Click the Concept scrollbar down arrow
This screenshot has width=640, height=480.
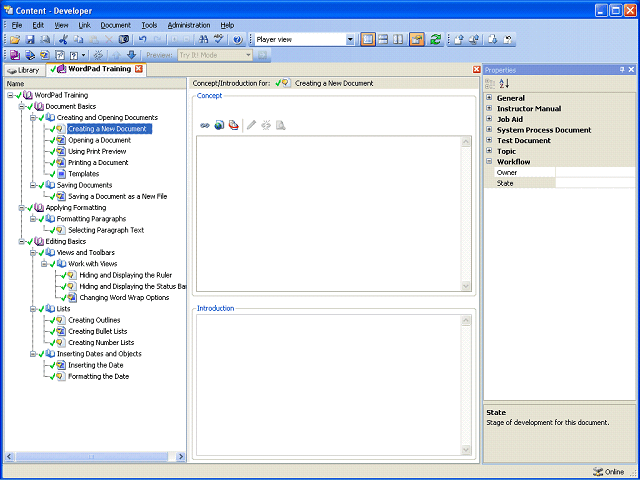click(x=466, y=286)
